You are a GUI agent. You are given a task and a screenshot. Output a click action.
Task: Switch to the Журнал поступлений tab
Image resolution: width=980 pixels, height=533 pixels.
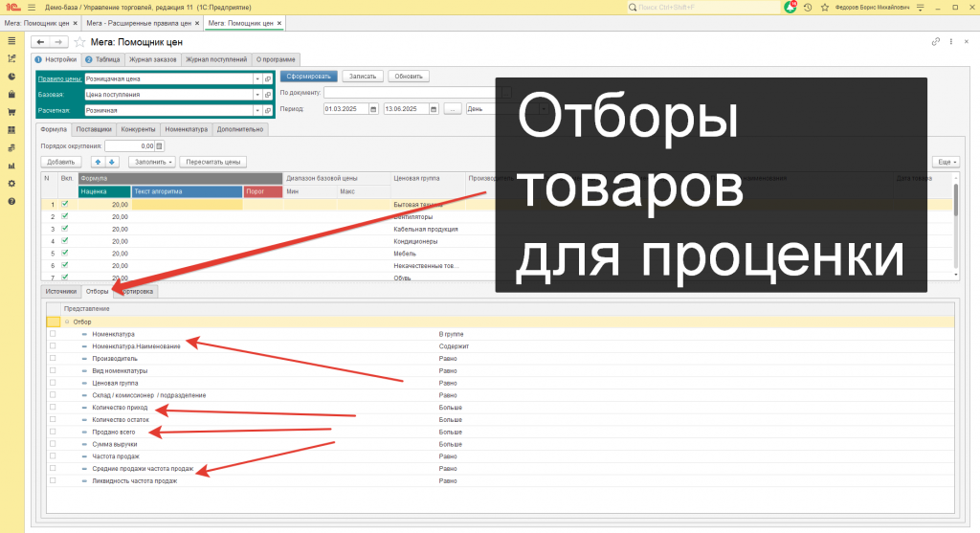point(216,59)
